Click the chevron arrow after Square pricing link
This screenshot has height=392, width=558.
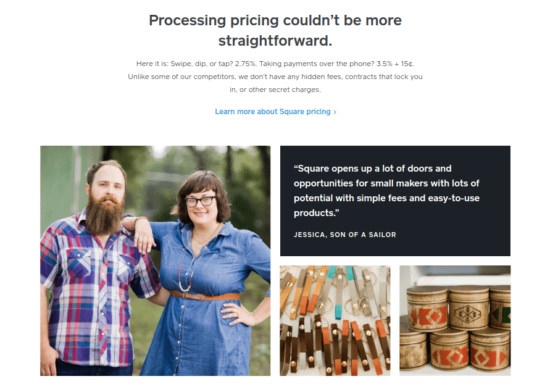[335, 112]
